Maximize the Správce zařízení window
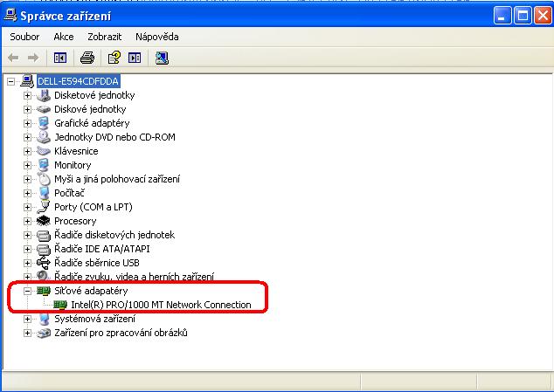This screenshot has width=554, height=392. [523, 16]
